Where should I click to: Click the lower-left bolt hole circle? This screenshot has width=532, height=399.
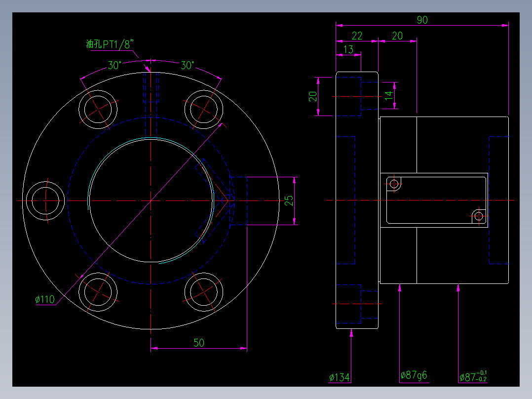tap(98, 292)
